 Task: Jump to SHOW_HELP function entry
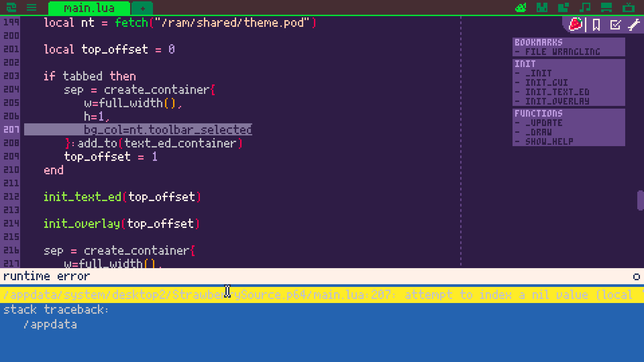pos(549,142)
